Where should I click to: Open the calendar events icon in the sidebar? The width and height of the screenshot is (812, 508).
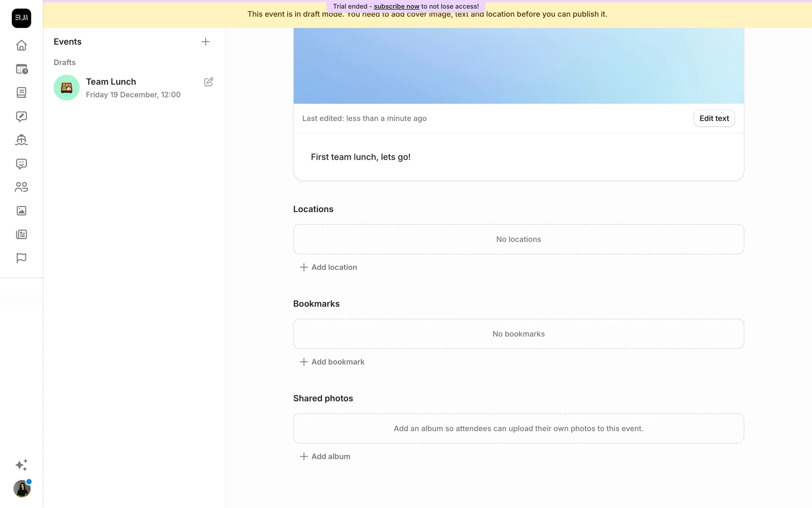[21, 69]
